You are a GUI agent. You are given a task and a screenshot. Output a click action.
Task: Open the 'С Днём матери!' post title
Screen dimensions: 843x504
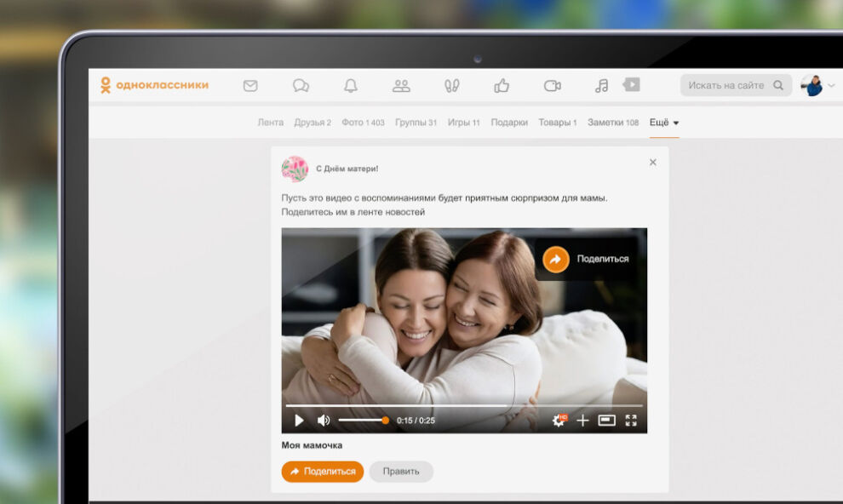pos(347,169)
